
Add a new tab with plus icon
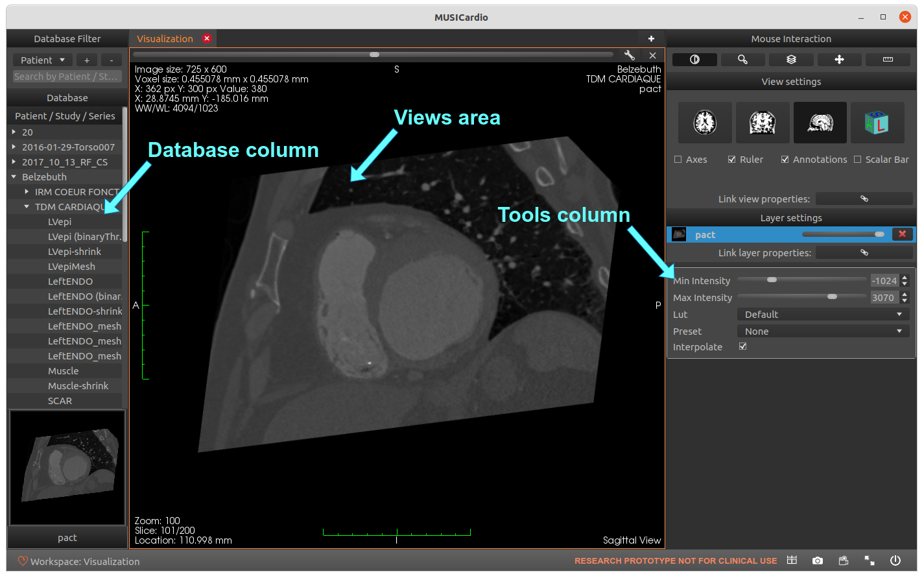(651, 38)
